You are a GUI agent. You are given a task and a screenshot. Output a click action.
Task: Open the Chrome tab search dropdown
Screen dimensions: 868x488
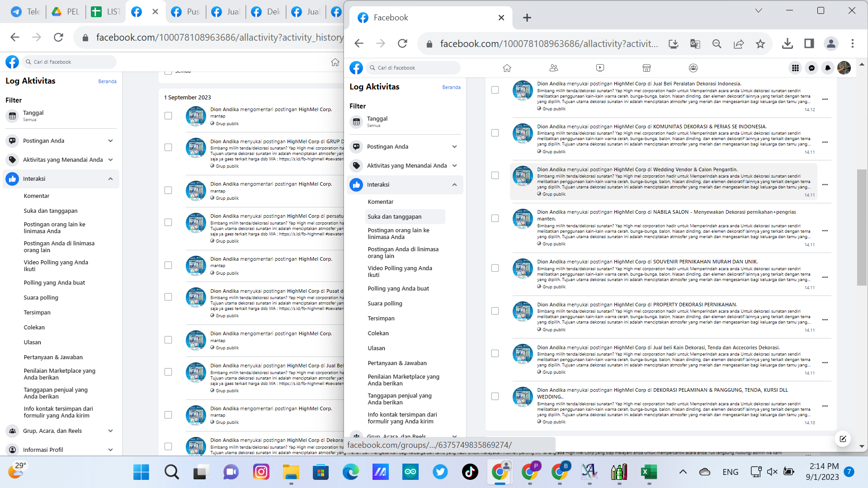click(x=759, y=10)
